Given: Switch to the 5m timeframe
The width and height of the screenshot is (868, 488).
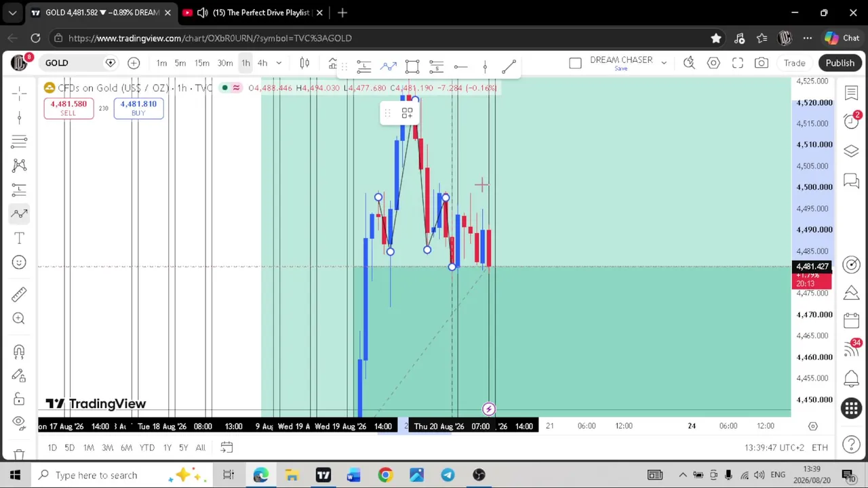Looking at the screenshot, I should (180, 63).
